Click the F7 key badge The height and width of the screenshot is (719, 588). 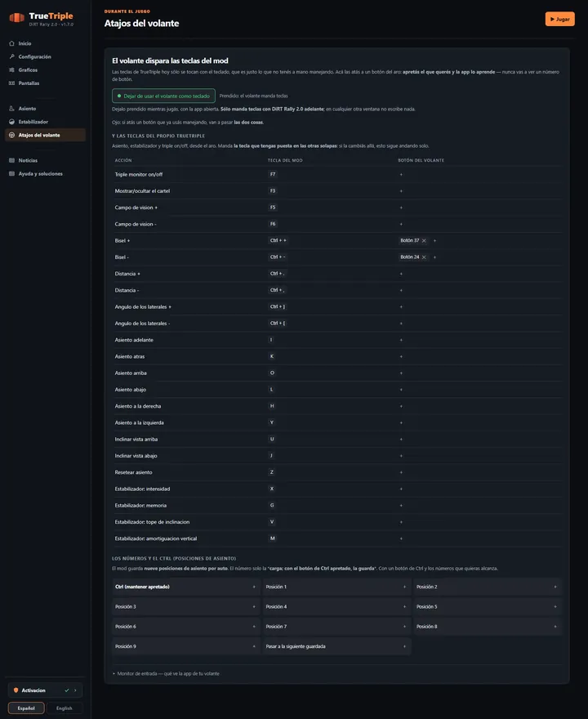pyautogui.click(x=273, y=175)
